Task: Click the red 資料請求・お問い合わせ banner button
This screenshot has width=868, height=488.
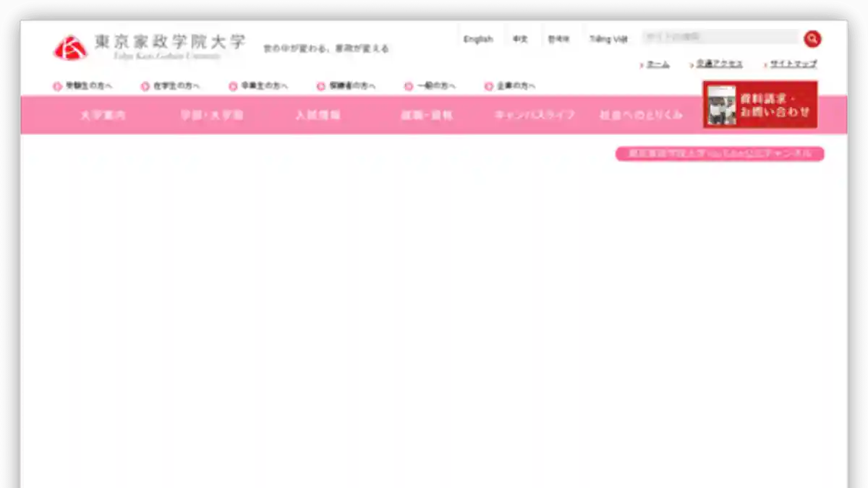Action: point(760,105)
